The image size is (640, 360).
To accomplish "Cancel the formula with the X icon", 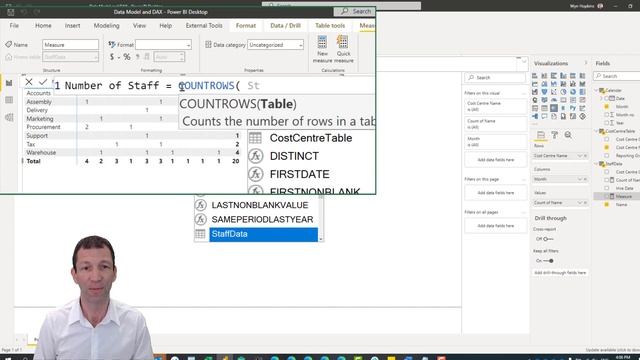I will coord(29,82).
